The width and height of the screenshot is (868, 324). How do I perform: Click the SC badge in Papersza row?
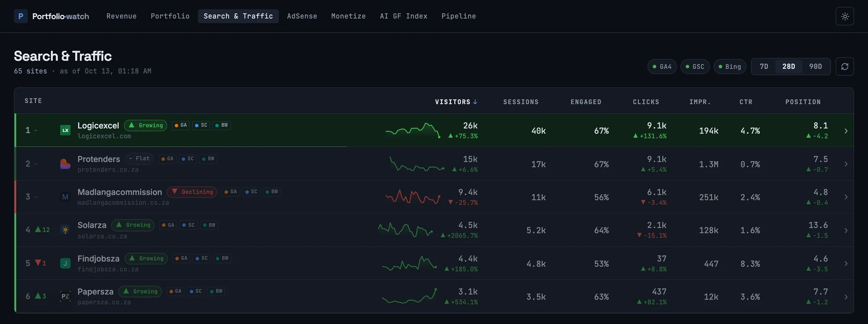195,291
